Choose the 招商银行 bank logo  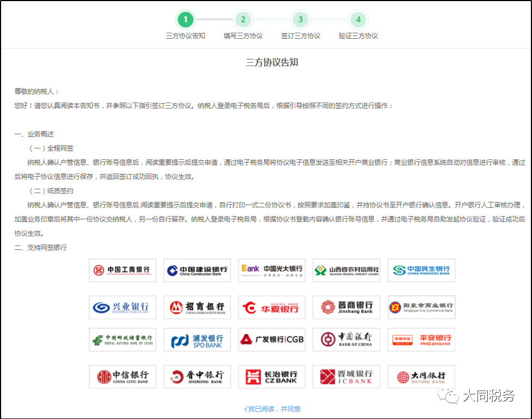[x=197, y=307]
